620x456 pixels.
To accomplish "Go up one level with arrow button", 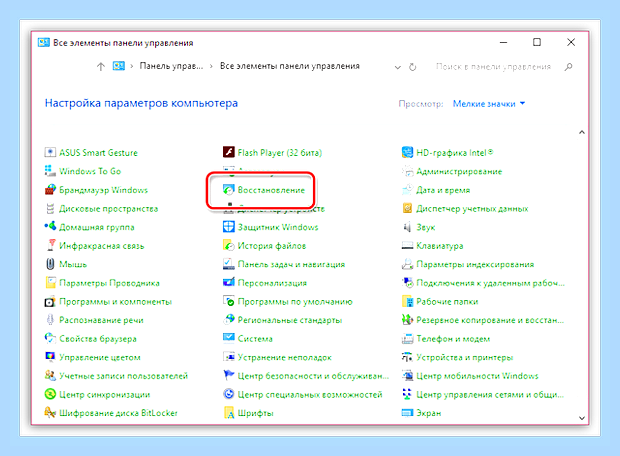I will (101, 66).
